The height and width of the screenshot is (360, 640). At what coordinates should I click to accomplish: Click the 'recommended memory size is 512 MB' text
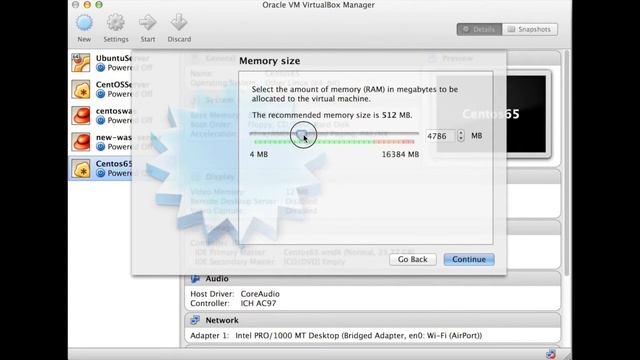coord(332,115)
